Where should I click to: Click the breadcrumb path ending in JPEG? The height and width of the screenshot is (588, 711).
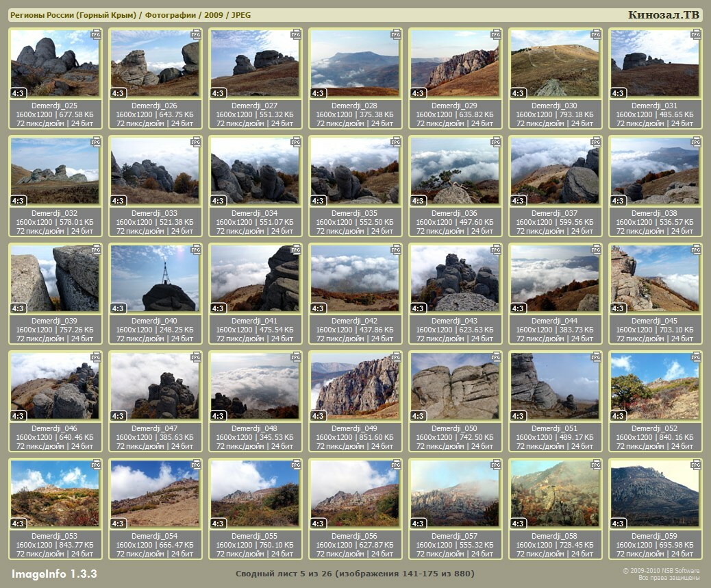[x=130, y=15]
